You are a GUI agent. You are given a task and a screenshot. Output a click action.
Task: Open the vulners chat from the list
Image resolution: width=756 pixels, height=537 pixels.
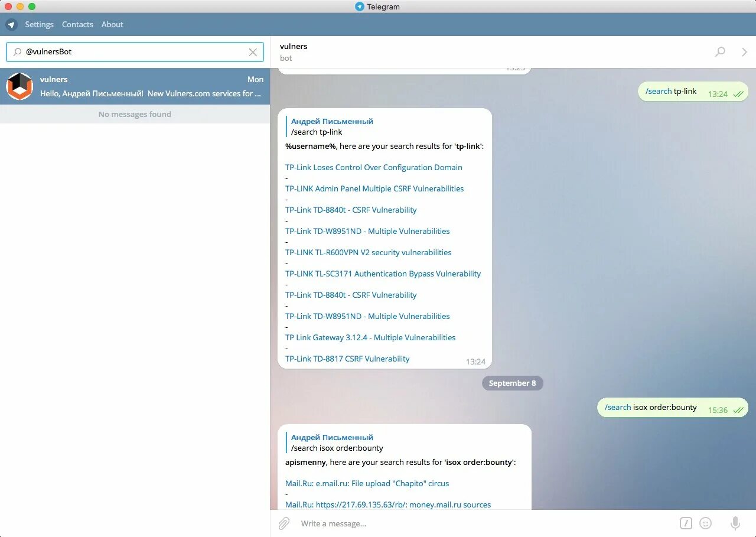pos(135,86)
